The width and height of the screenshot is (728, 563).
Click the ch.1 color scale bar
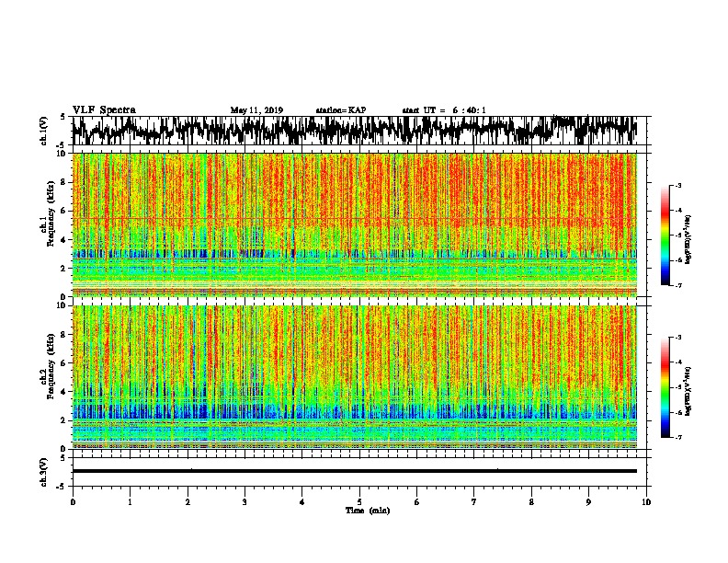pyautogui.click(x=665, y=236)
